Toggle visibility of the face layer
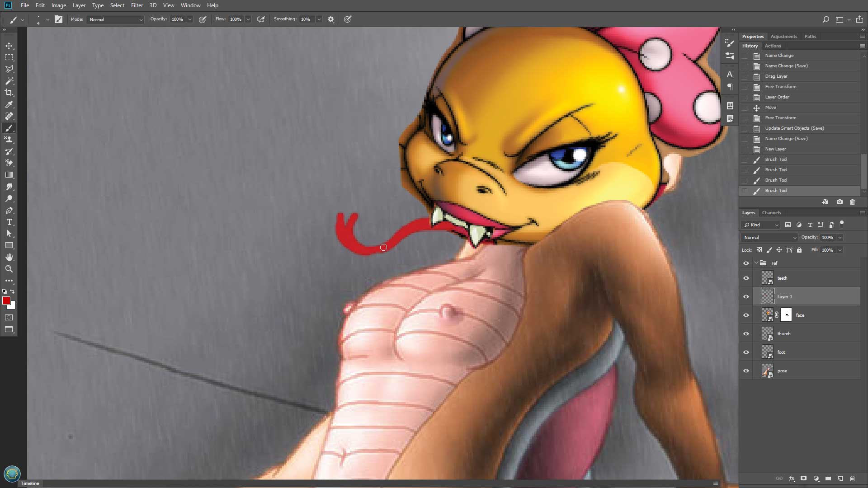Image resolution: width=868 pixels, height=488 pixels. click(x=746, y=315)
